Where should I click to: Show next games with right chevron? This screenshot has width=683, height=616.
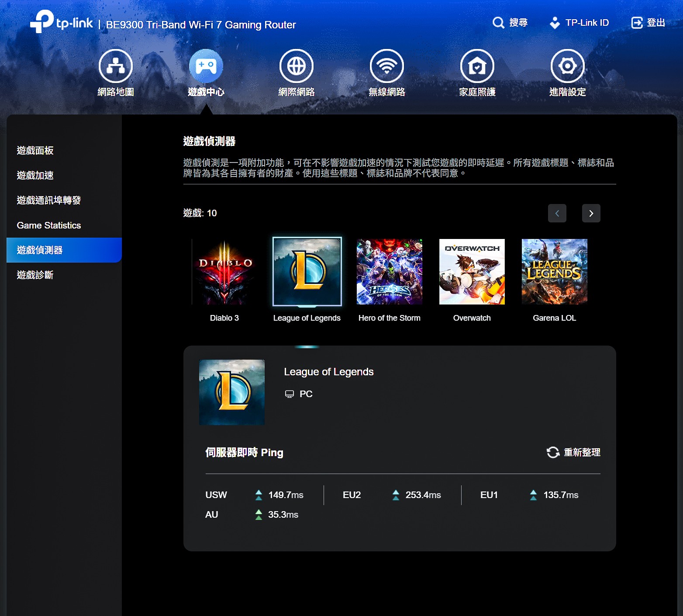[x=591, y=213]
